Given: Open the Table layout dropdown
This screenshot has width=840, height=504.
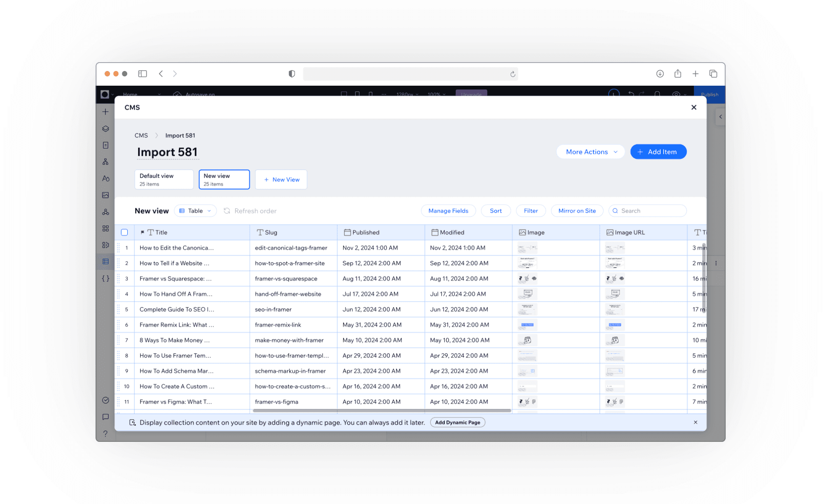Looking at the screenshot, I should (x=195, y=211).
